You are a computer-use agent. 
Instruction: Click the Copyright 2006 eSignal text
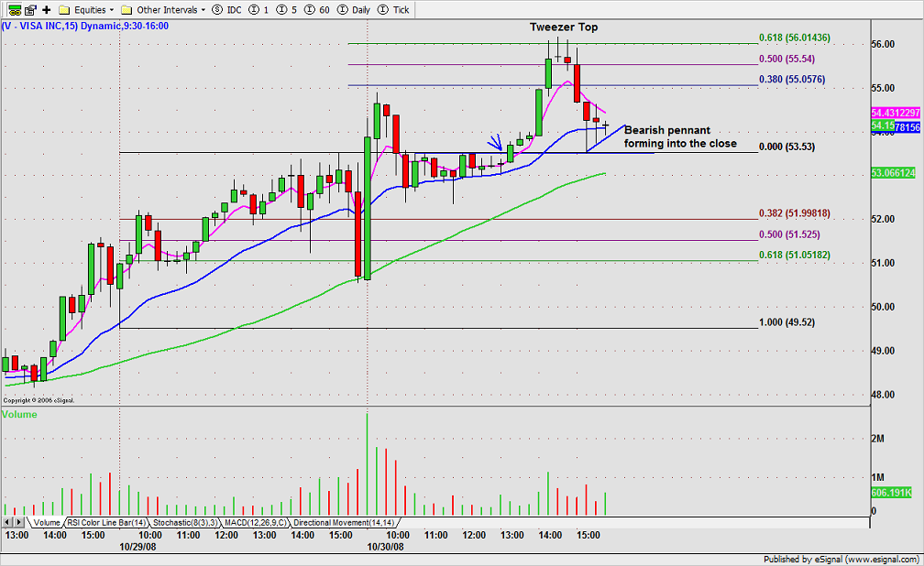[x=38, y=400]
